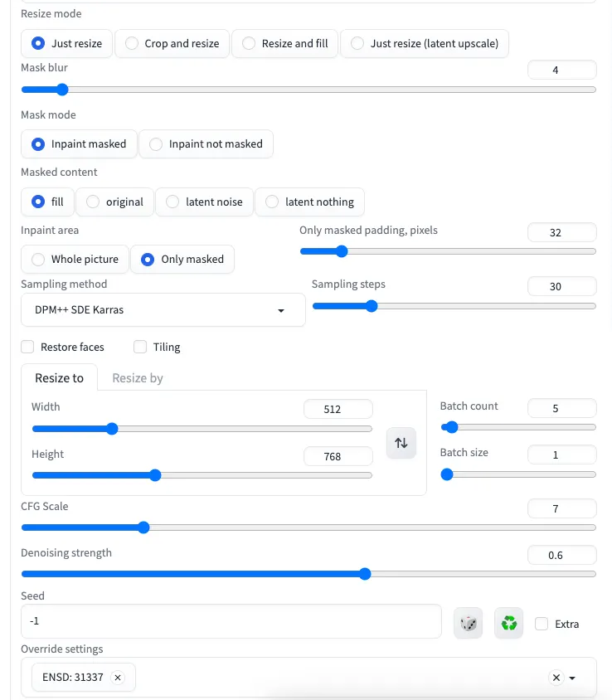Click the swap width and height icon
Image resolution: width=612 pixels, height=700 pixels.
coord(401,443)
